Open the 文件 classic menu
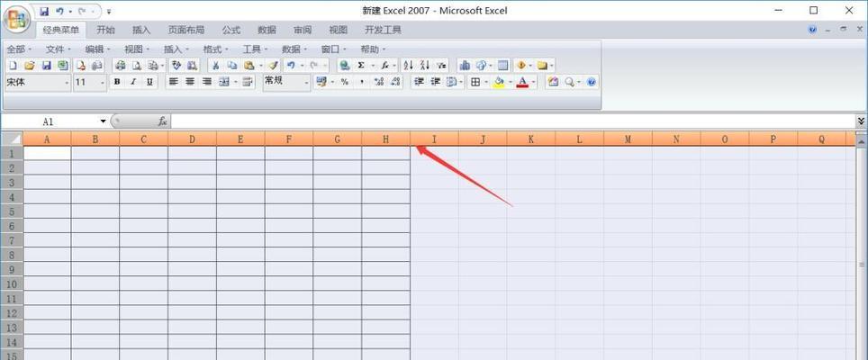This screenshot has width=868, height=360. click(x=59, y=49)
